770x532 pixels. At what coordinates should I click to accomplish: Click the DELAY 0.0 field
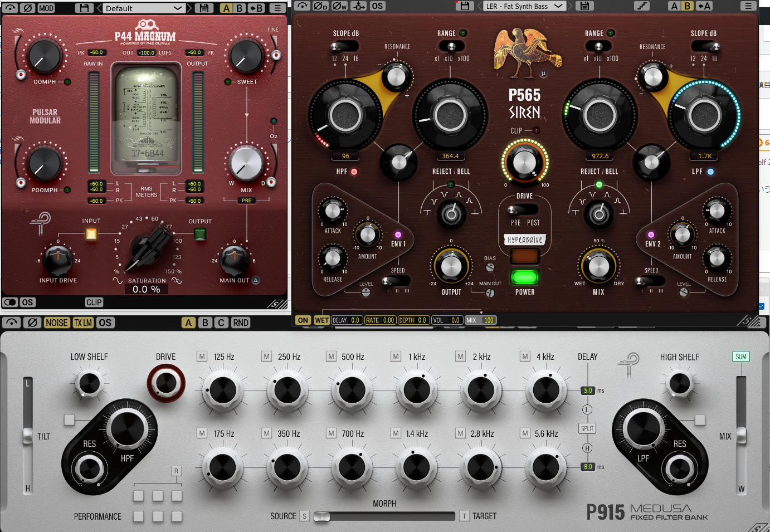[x=347, y=320]
